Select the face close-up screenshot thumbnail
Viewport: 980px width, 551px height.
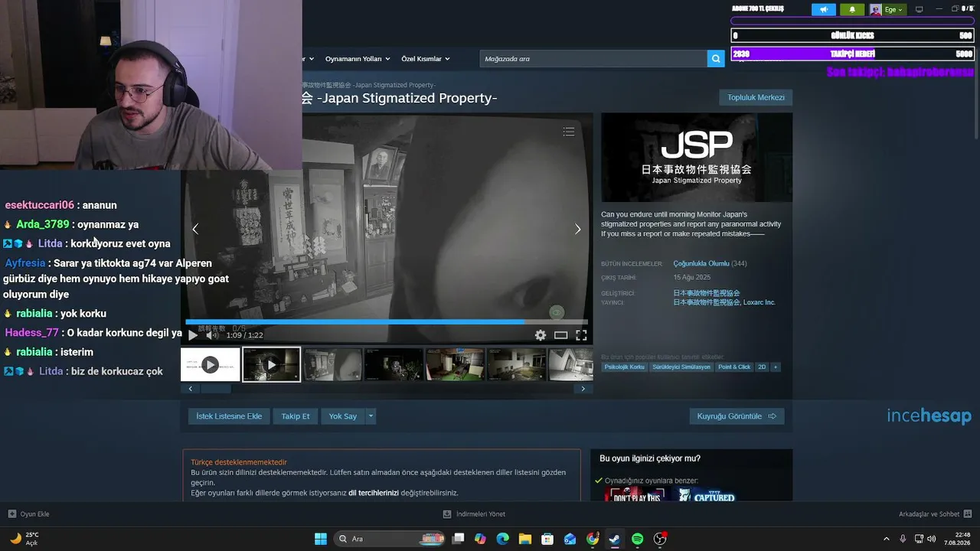[333, 364]
